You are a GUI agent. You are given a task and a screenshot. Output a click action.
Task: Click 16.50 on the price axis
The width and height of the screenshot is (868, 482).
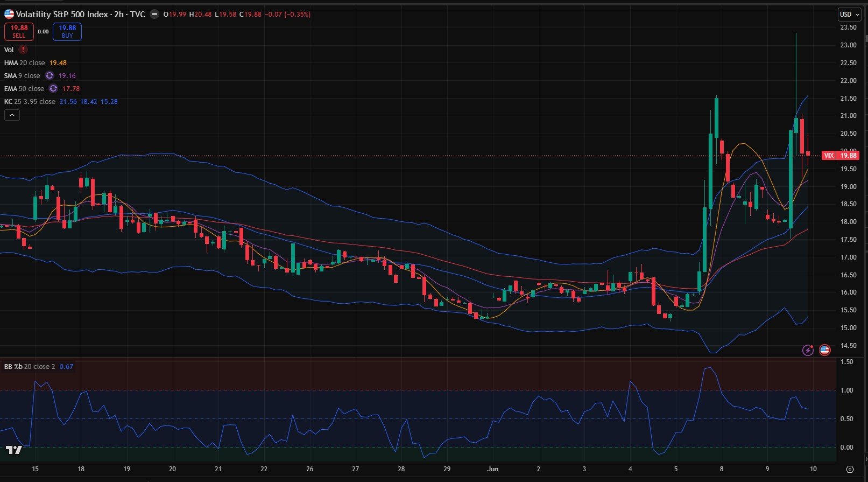coord(849,275)
